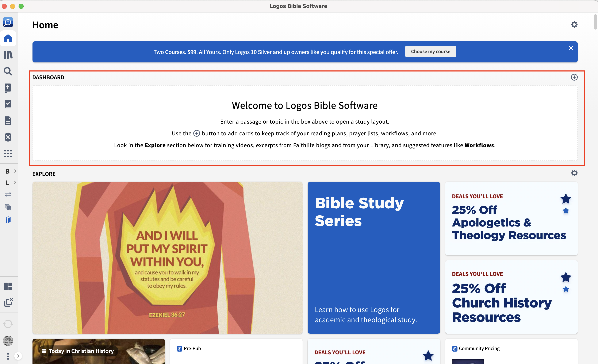
Task: Open Explore section settings gear
Action: [x=574, y=173]
